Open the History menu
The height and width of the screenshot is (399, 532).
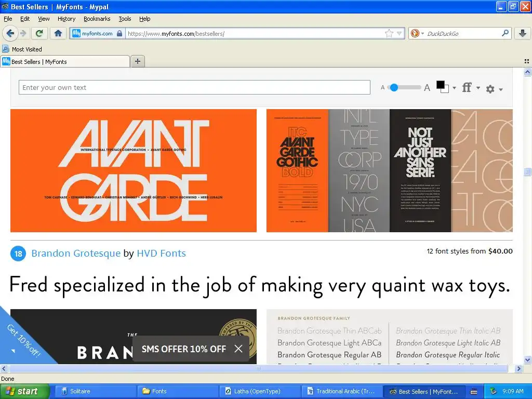click(66, 19)
